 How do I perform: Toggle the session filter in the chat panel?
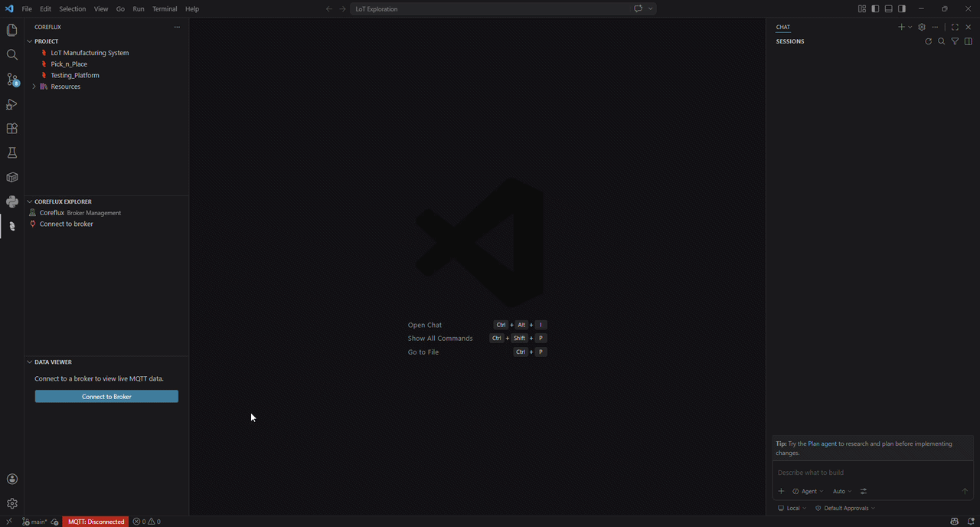[955, 41]
